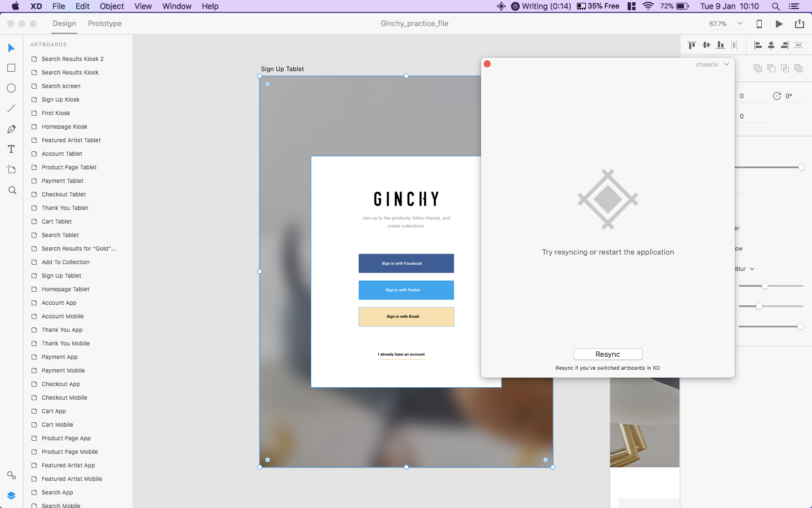Viewport: 812px width, 508px height.
Task: Open Notification Center list icon
Action: tap(794, 6)
